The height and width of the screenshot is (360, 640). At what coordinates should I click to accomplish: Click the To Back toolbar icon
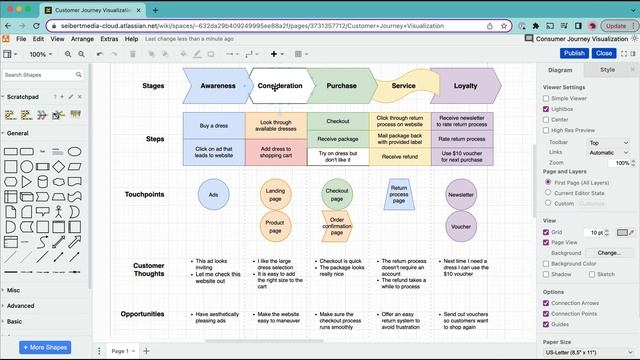165,54
